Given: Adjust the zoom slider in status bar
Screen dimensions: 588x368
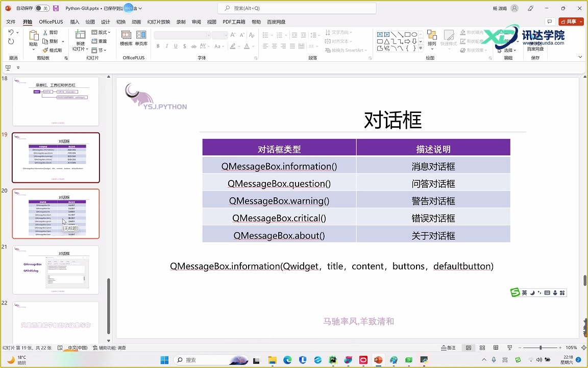Looking at the screenshot, I should [541, 348].
